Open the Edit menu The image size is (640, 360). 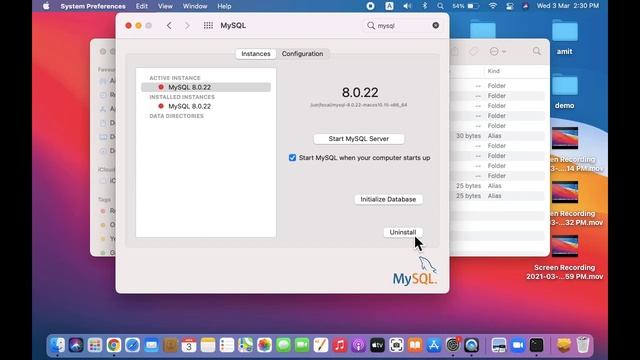click(x=142, y=6)
